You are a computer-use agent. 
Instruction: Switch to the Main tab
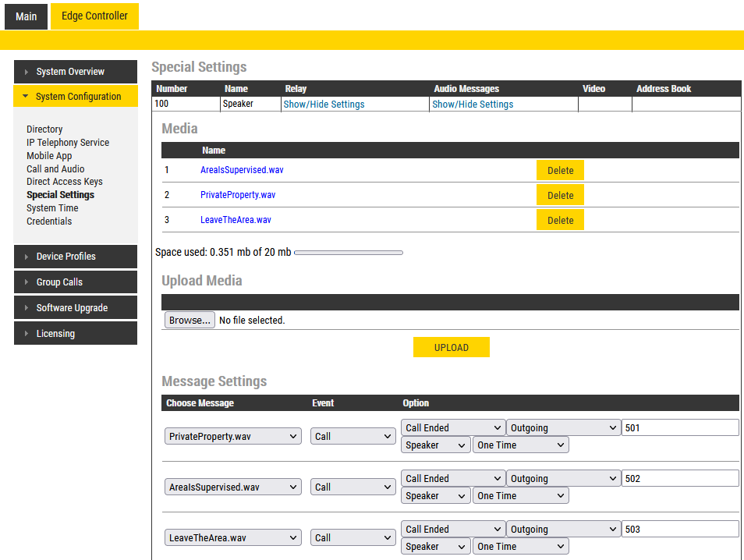tap(27, 16)
